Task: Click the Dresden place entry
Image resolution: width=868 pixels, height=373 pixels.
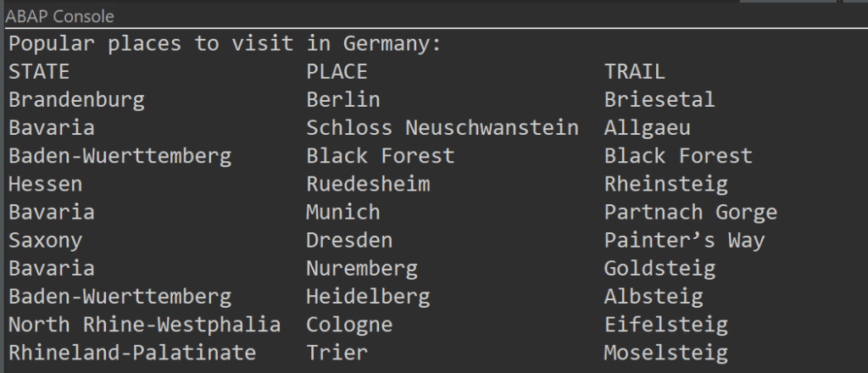Action: coord(349,241)
